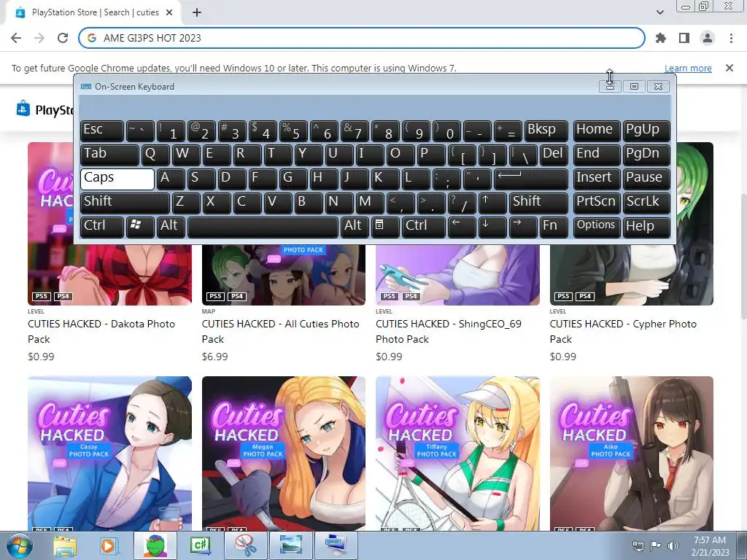The height and width of the screenshot is (560, 747).
Task: Switch to On-Screen Keyboard taskbar icon
Action: coord(336,545)
